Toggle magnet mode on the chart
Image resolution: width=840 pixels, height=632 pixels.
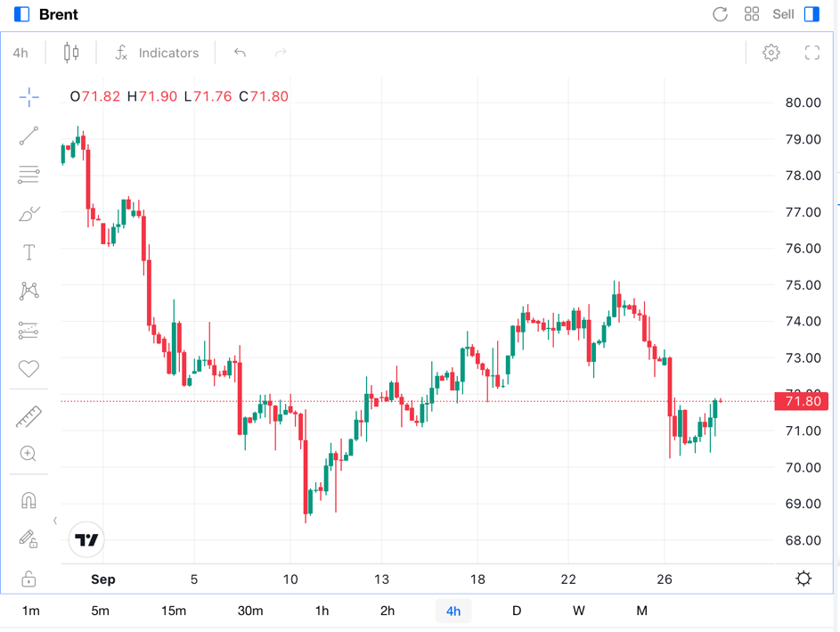29,500
